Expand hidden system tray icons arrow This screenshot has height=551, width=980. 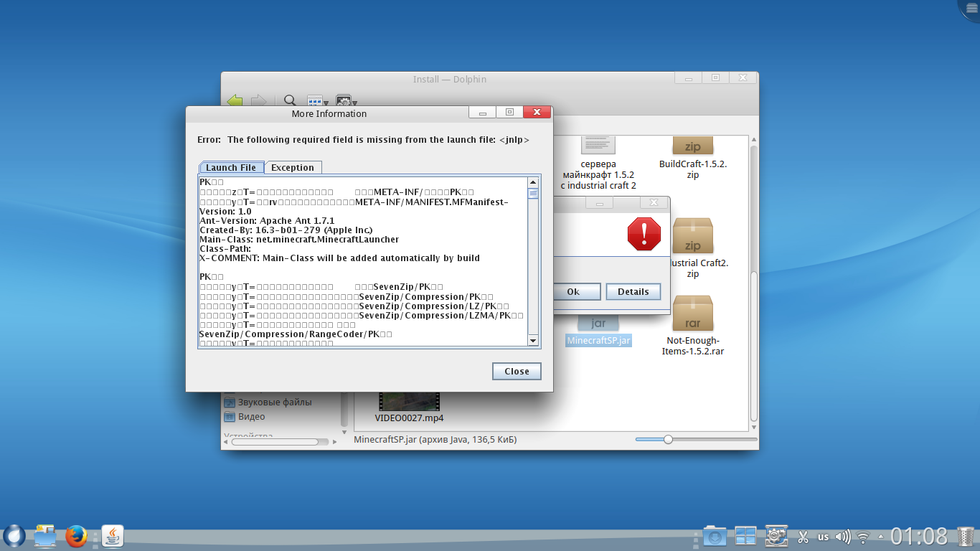coord(881,537)
